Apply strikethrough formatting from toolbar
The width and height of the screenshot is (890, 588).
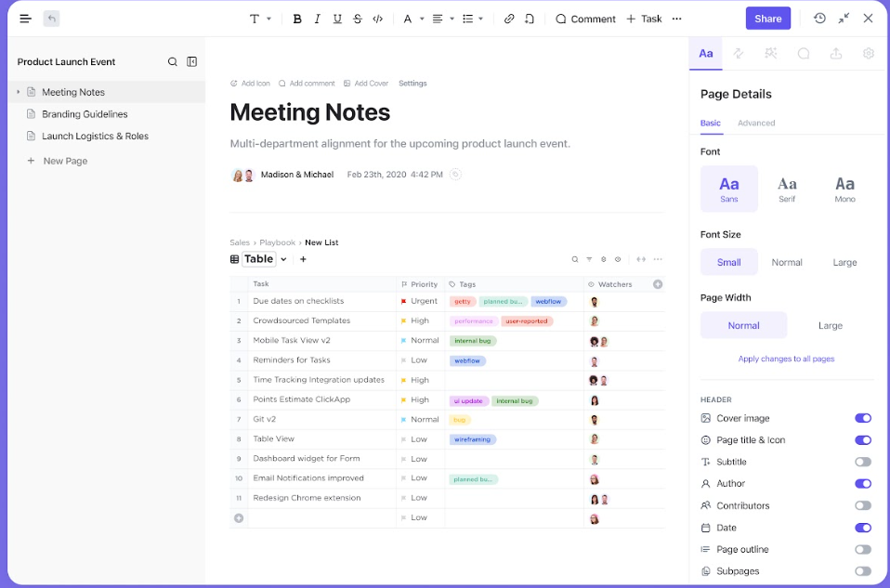[358, 19]
